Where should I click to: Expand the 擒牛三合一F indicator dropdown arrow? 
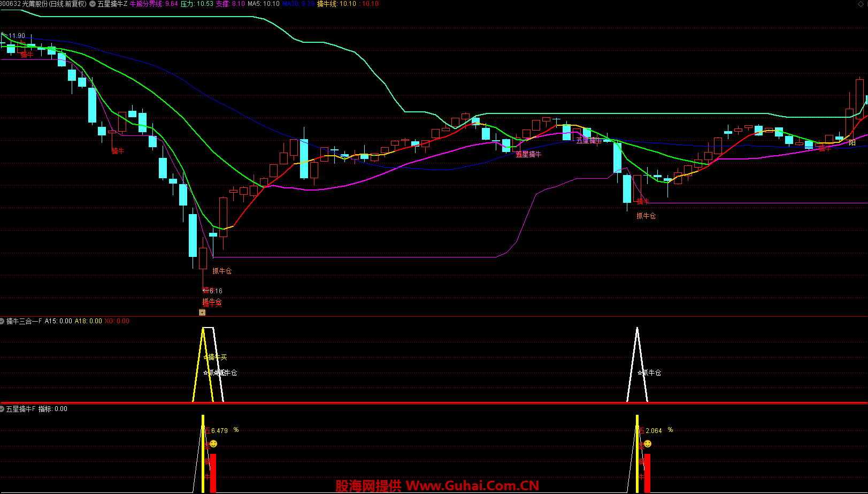click(2, 321)
